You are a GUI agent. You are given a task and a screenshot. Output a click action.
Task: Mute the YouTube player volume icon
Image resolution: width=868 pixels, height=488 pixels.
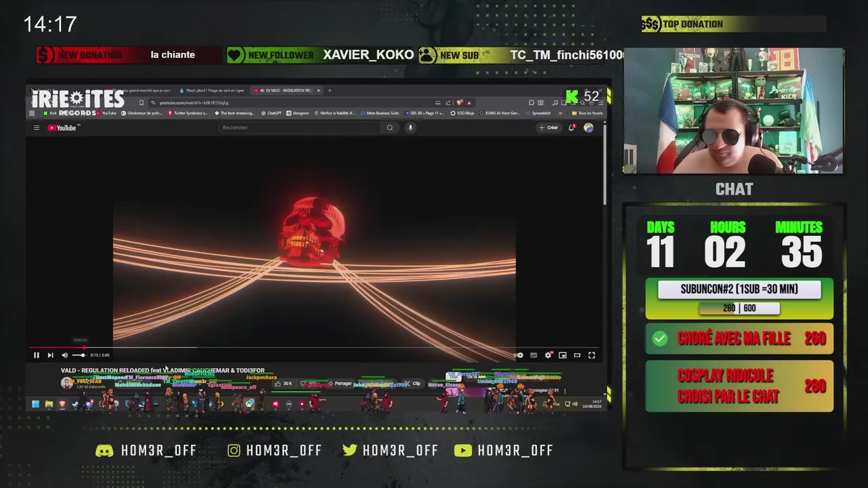(x=65, y=355)
